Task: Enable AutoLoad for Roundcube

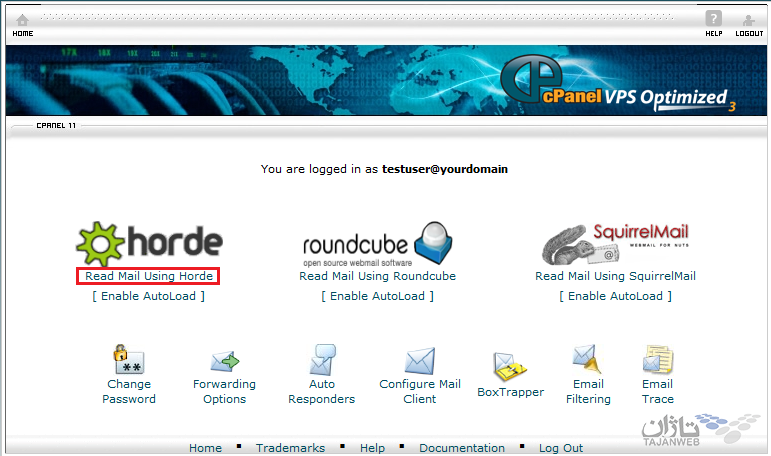Action: tap(377, 296)
